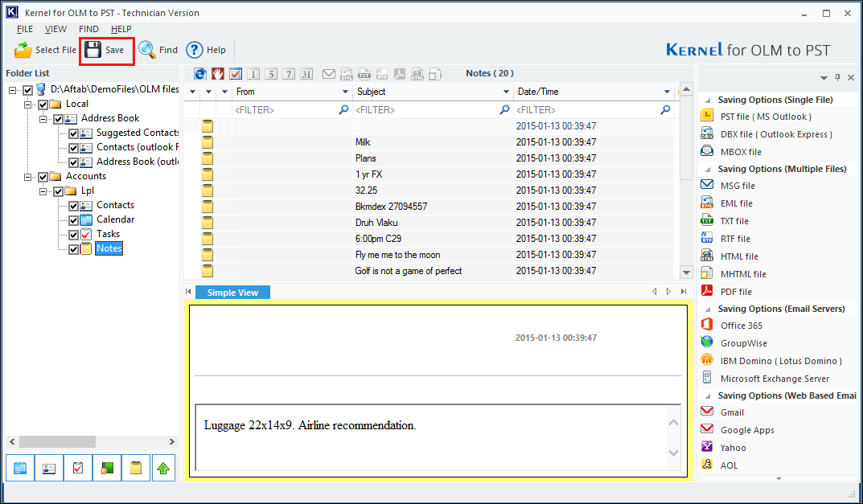
Task: Click the green journal icon in bottom panel
Action: click(107, 469)
